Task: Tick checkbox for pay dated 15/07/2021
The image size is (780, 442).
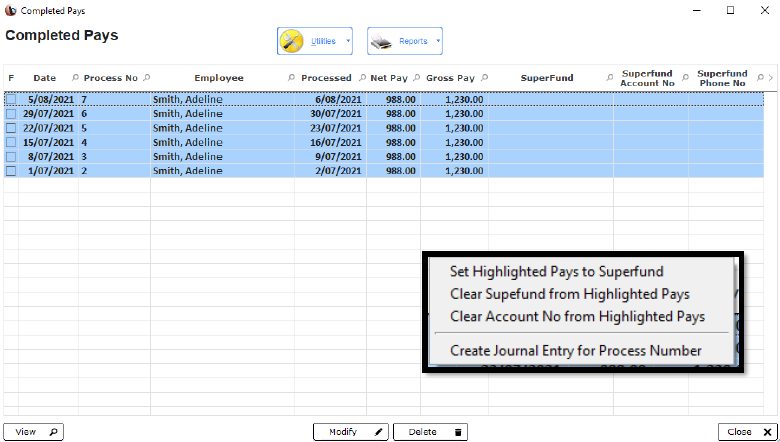Action: click(x=11, y=142)
